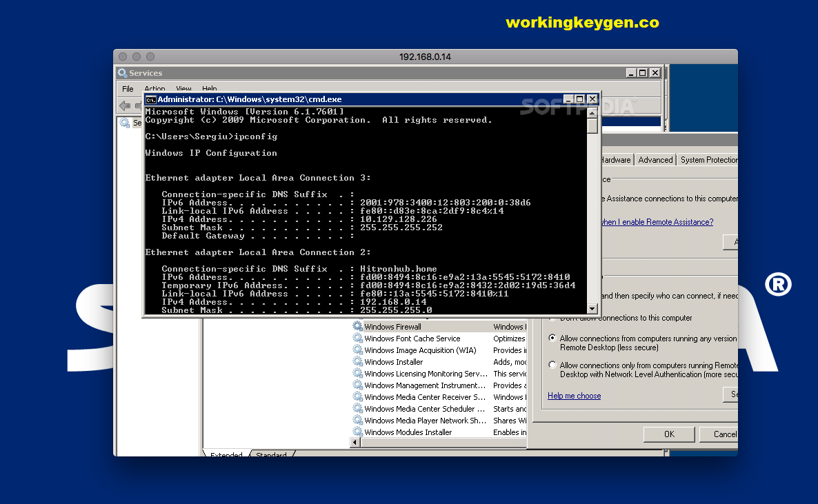Viewport: 818px width, 504px height.
Task: Open the Action menu in Services
Action: (154, 89)
